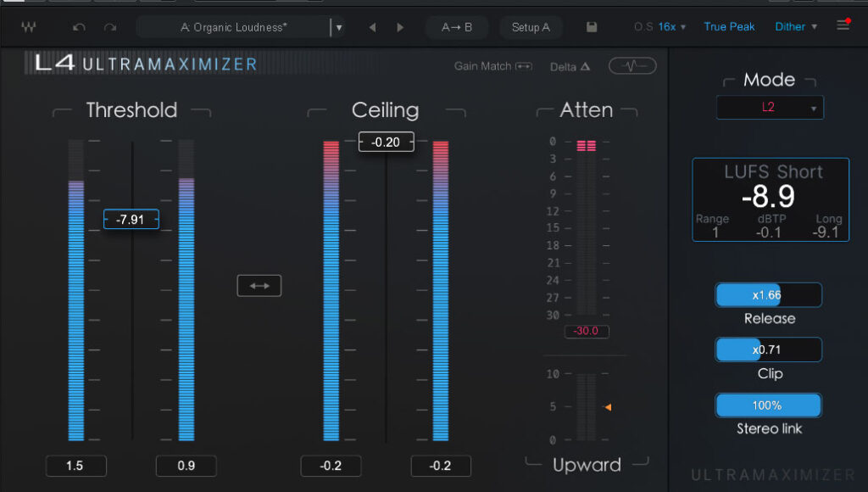Toggle the waveform display button
The image size is (868, 492).
[x=632, y=66]
